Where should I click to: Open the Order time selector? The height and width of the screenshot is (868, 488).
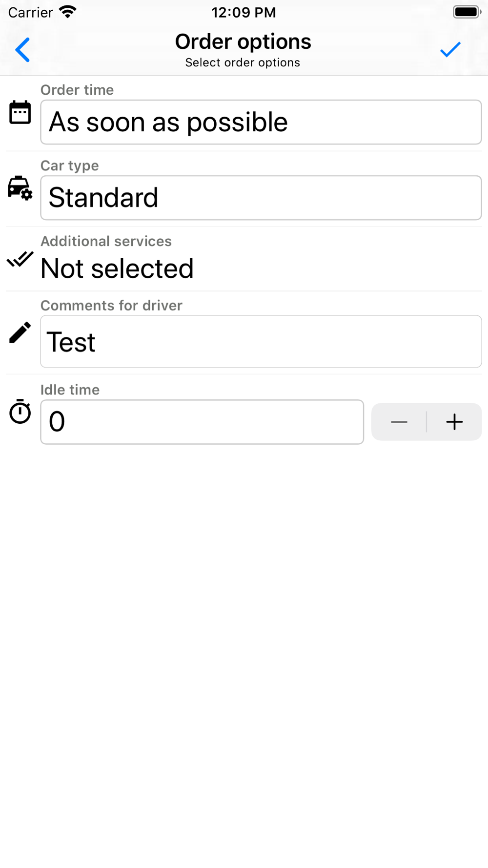point(261,122)
